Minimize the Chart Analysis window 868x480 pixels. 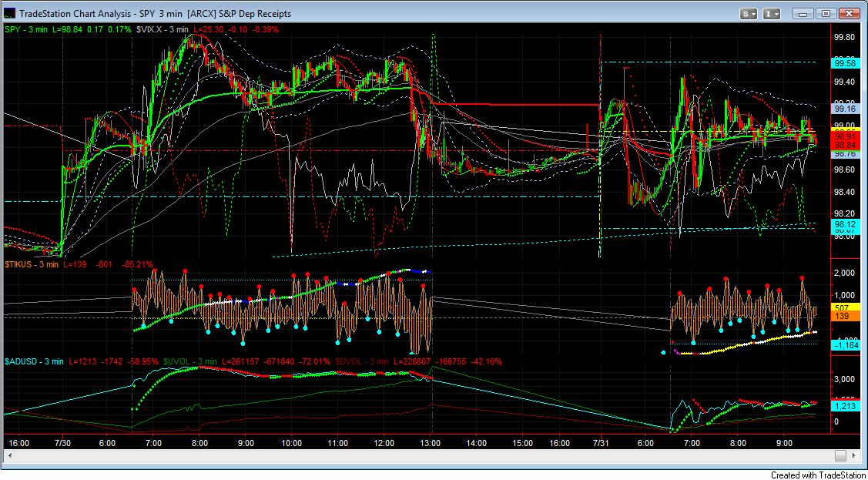pos(803,13)
